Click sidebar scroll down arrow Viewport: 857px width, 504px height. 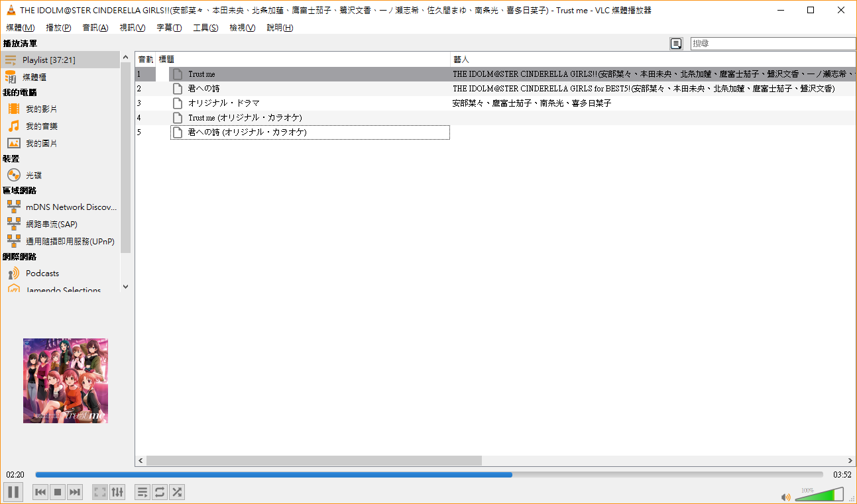pos(126,287)
